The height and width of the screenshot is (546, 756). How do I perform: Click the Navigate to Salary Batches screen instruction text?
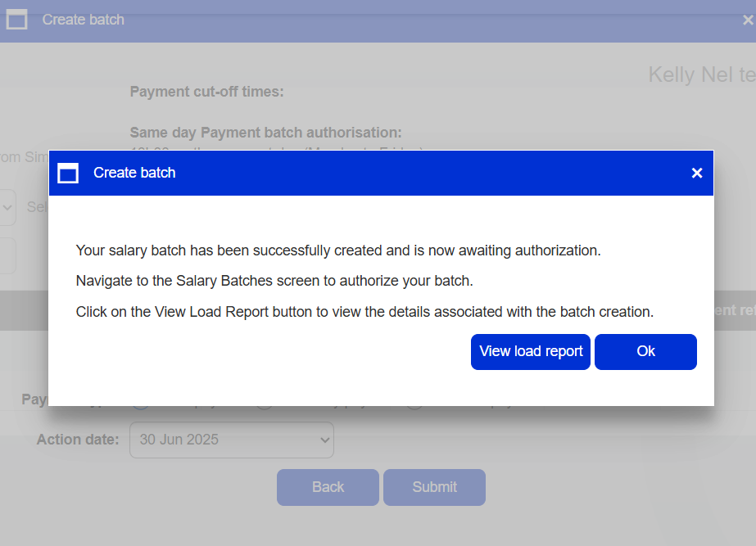(x=274, y=281)
